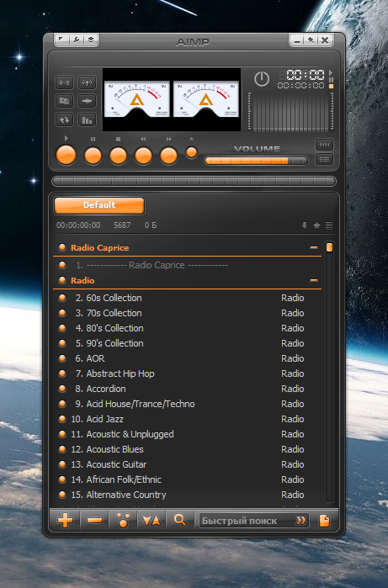Select Acid Jazz station

click(x=188, y=419)
